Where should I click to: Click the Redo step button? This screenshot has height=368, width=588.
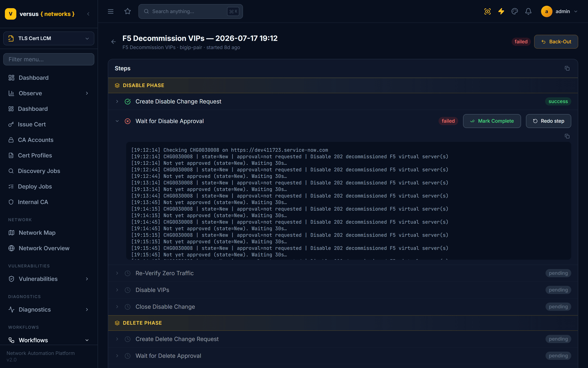[548, 121]
